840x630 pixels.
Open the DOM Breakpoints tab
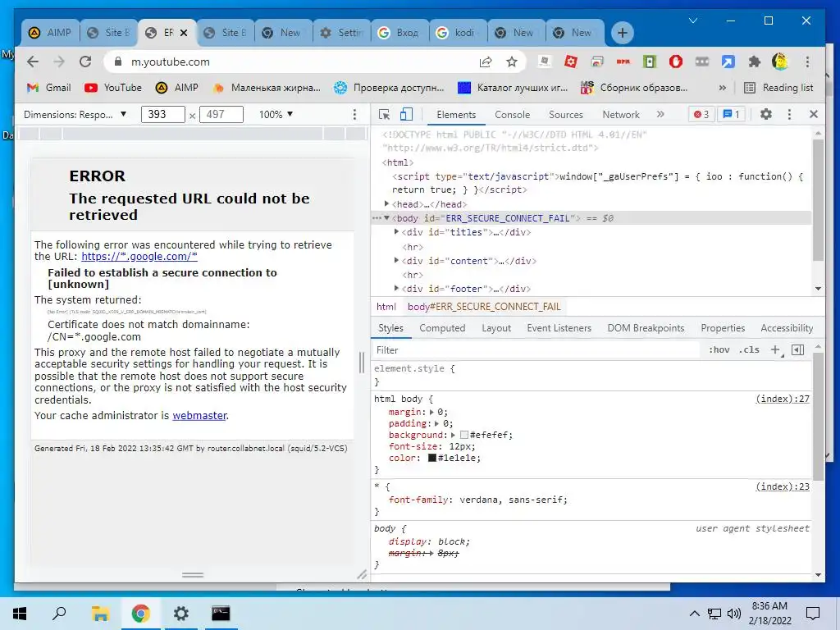pos(646,328)
